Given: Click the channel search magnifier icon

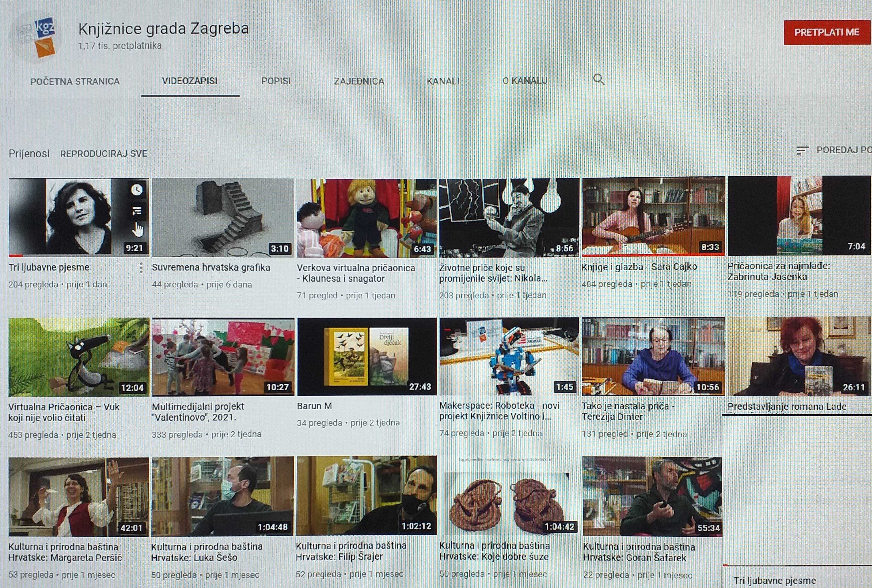Looking at the screenshot, I should 599,79.
